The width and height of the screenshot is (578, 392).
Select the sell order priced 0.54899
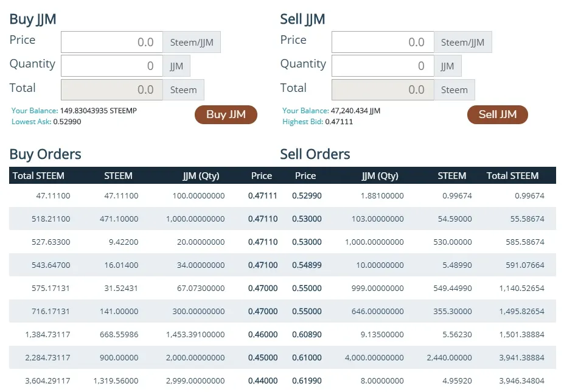tap(307, 265)
